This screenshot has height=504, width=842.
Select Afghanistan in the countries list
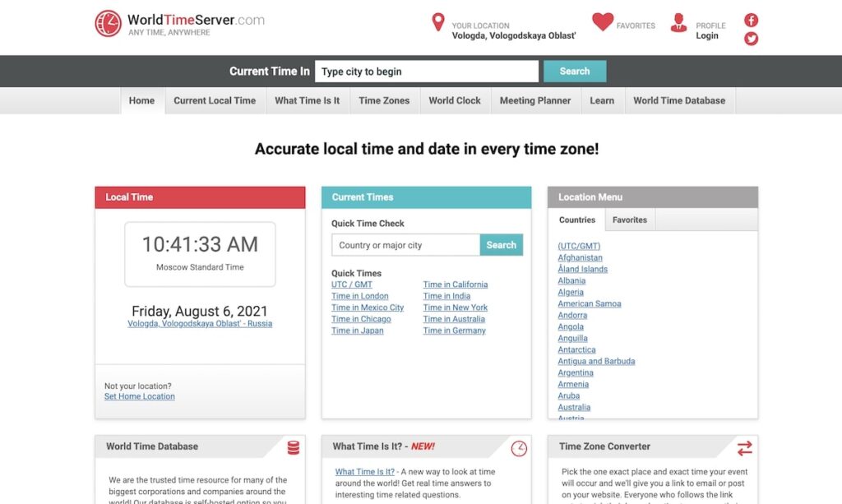coord(580,257)
